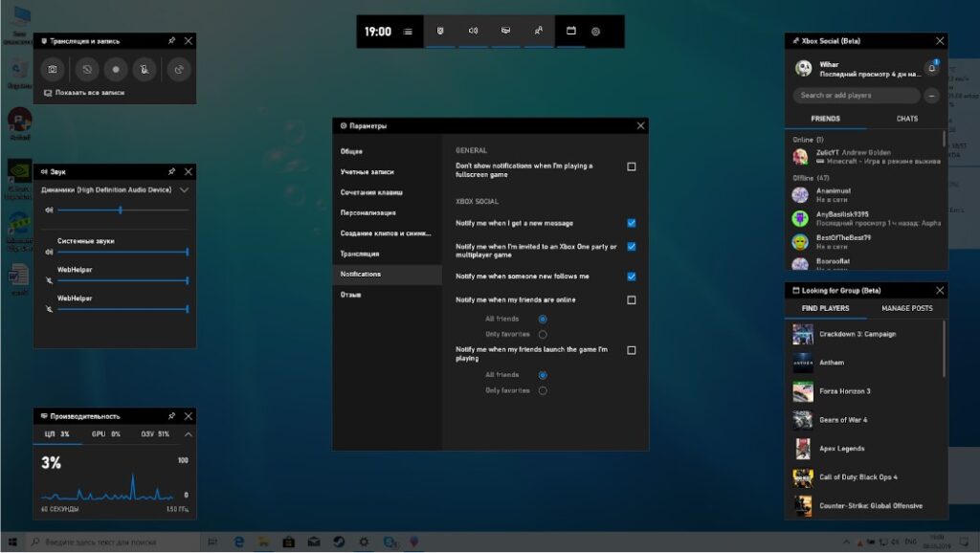The width and height of the screenshot is (980, 553).
Task: Mute the main speaker volume icon
Action: click(x=49, y=210)
